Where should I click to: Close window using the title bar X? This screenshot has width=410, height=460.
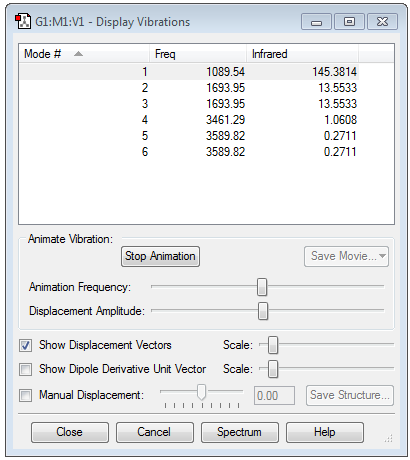pyautogui.click(x=382, y=22)
